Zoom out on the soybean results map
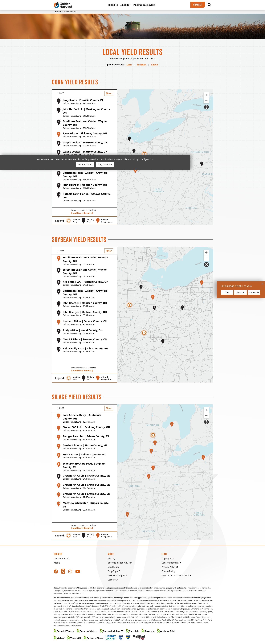265x644 pixels. tap(206, 258)
